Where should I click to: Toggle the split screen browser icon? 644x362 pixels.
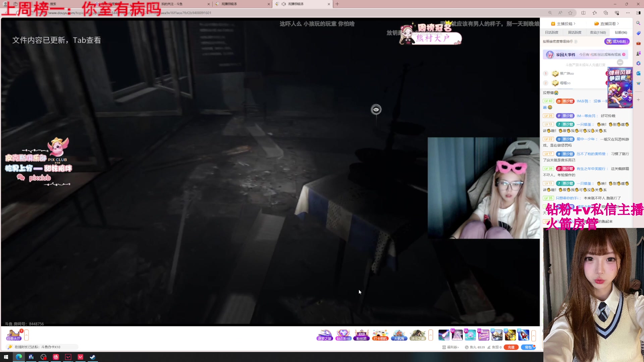click(583, 13)
